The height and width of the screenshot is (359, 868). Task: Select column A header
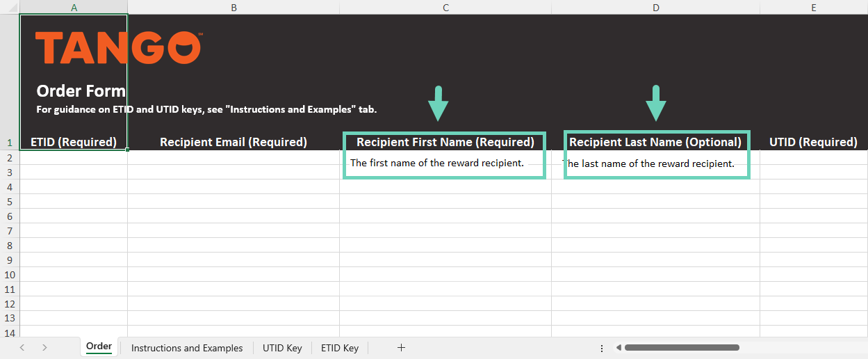(x=74, y=7)
